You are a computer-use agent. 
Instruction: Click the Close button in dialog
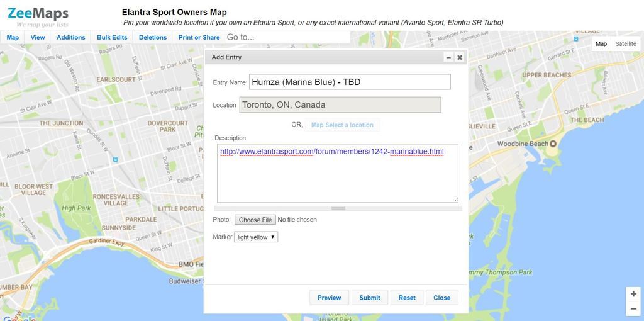441,298
